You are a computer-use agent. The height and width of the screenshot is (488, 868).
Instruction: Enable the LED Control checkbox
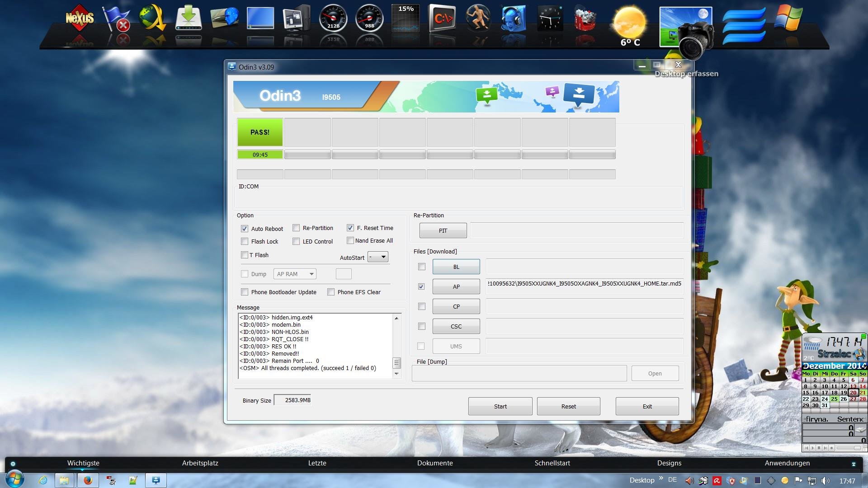296,241
